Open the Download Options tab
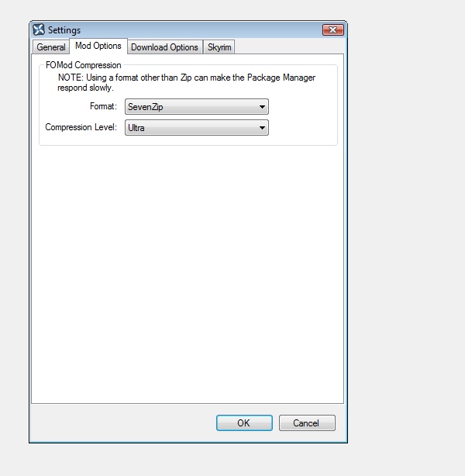465x476 pixels. (164, 47)
